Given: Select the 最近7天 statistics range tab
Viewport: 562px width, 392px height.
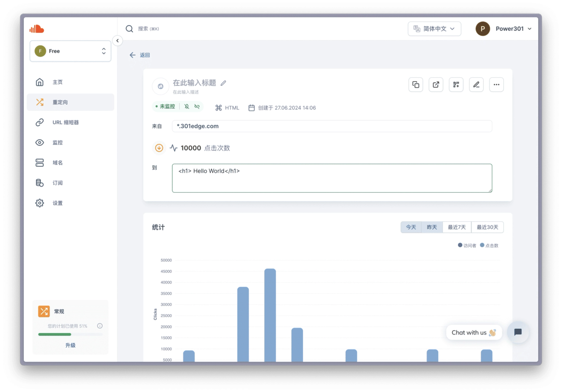Looking at the screenshot, I should (x=457, y=227).
